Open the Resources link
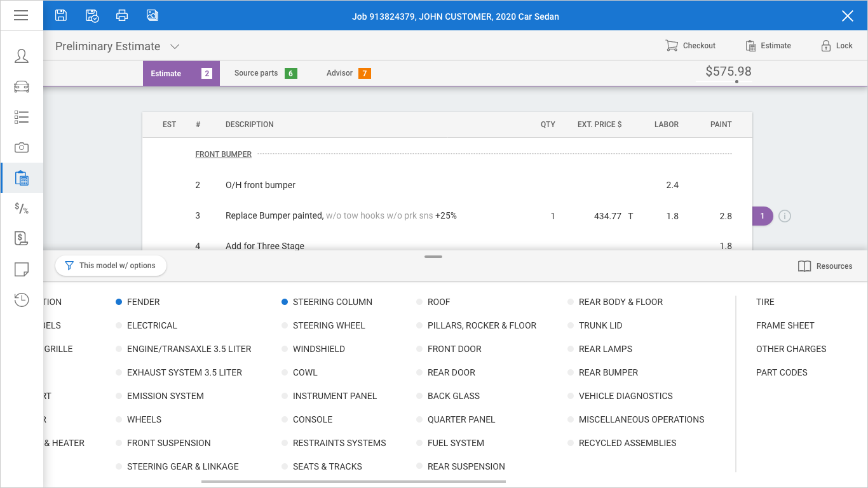 pyautogui.click(x=825, y=266)
